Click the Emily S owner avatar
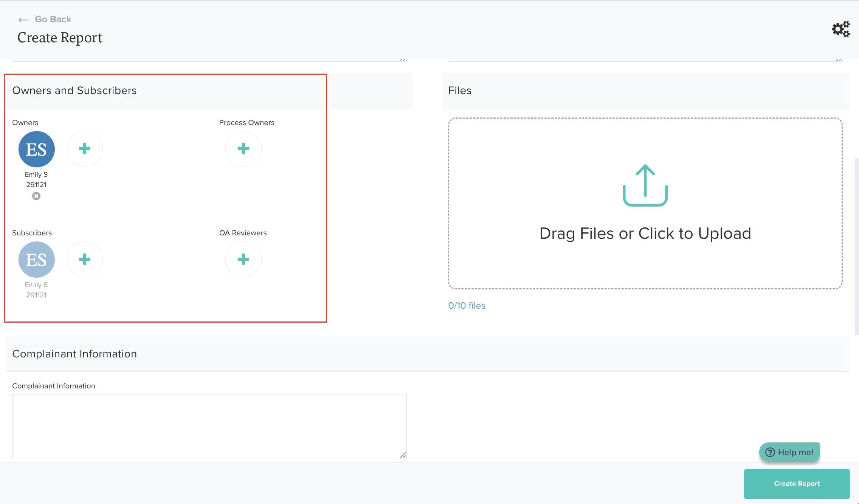Image resolution: width=859 pixels, height=504 pixels. (37, 149)
